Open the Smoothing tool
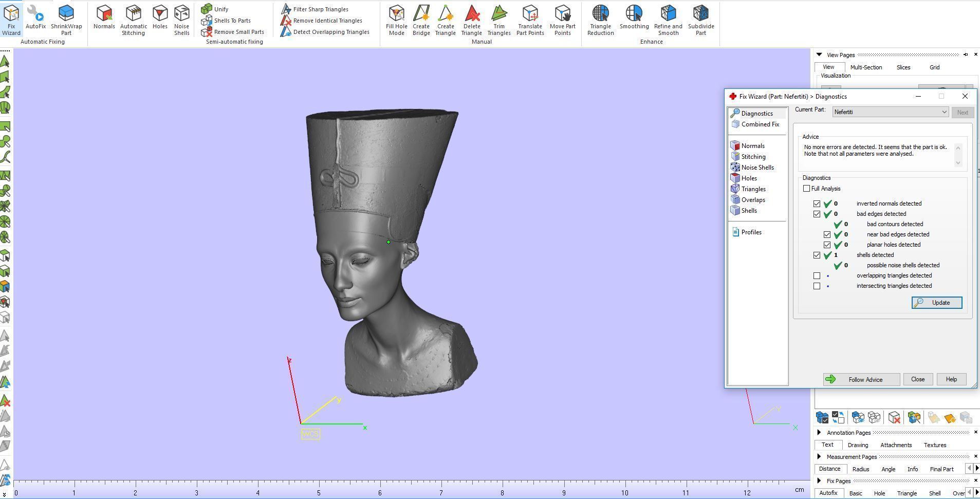980x499 pixels. click(634, 17)
